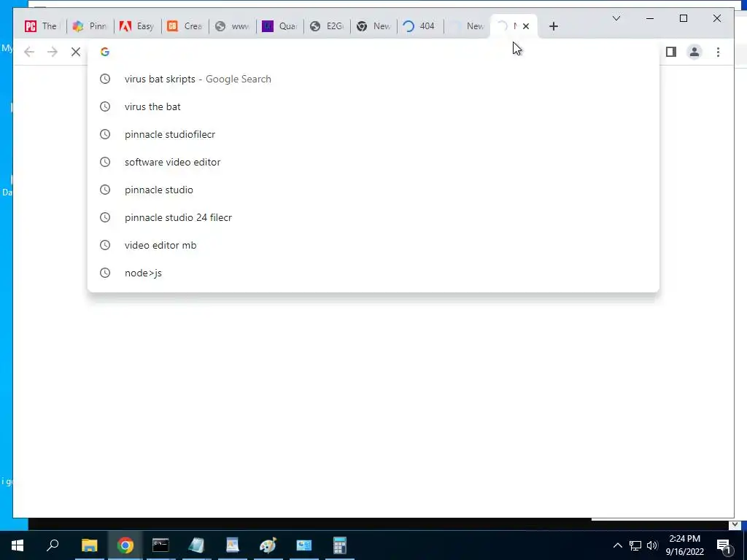This screenshot has width=747, height=560.
Task: Click scrollbar down arrow in background window
Action: click(x=735, y=525)
